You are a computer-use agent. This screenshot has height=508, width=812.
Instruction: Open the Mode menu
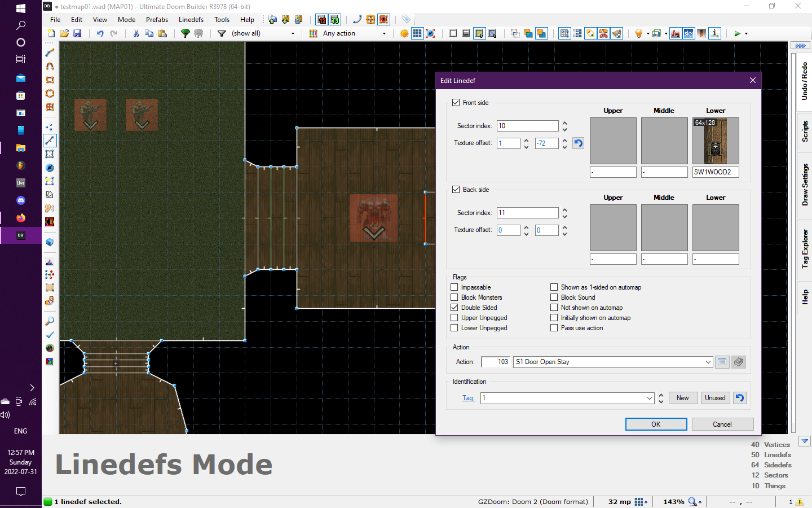point(126,20)
